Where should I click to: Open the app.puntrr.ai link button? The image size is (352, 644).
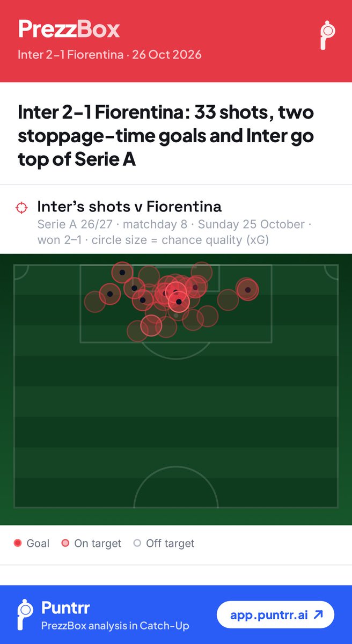[x=275, y=615]
